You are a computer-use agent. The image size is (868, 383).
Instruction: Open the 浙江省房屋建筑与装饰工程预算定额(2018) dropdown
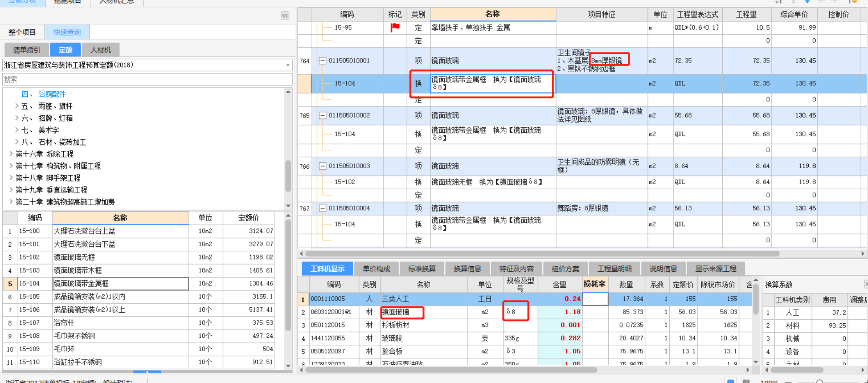pyautogui.click(x=288, y=65)
